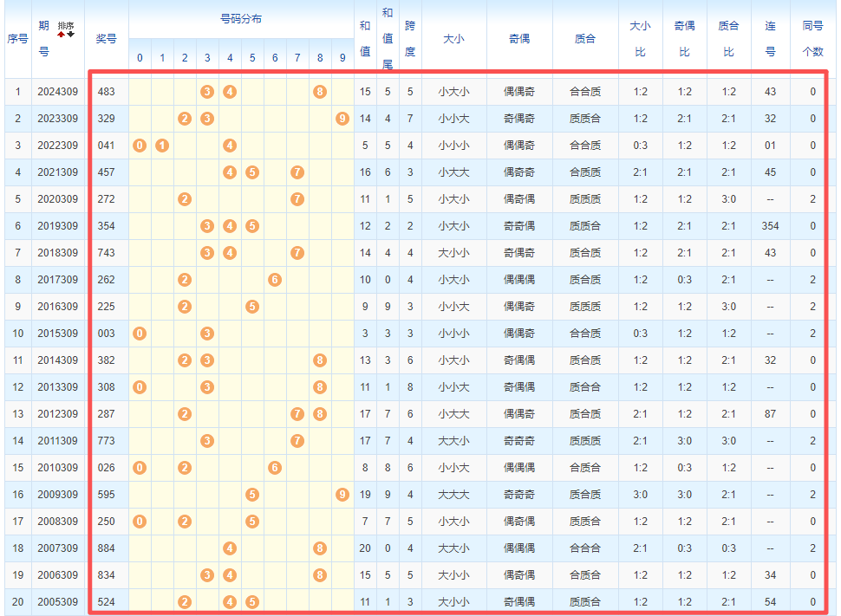Screen dimensions: 841x616
Task: Click orange ball 6 in row 2010309
Action: tap(275, 468)
